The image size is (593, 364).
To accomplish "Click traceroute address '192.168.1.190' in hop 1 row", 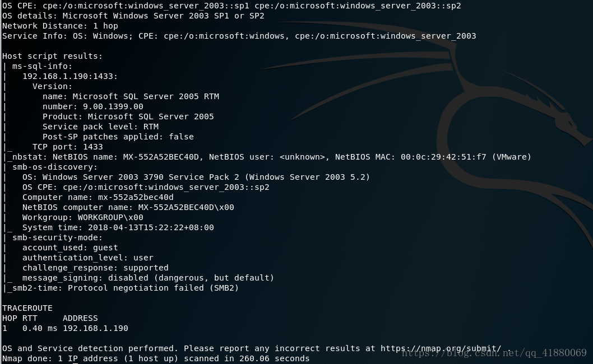I will (x=95, y=328).
